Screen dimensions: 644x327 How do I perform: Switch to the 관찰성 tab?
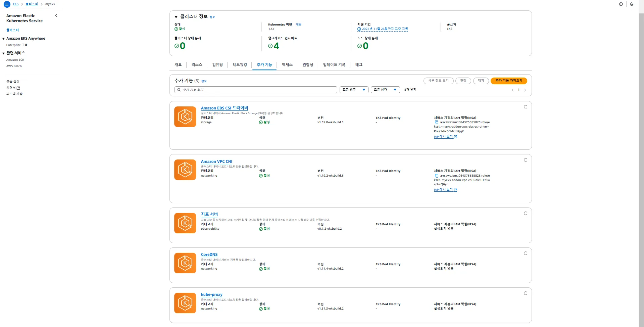pos(308,65)
